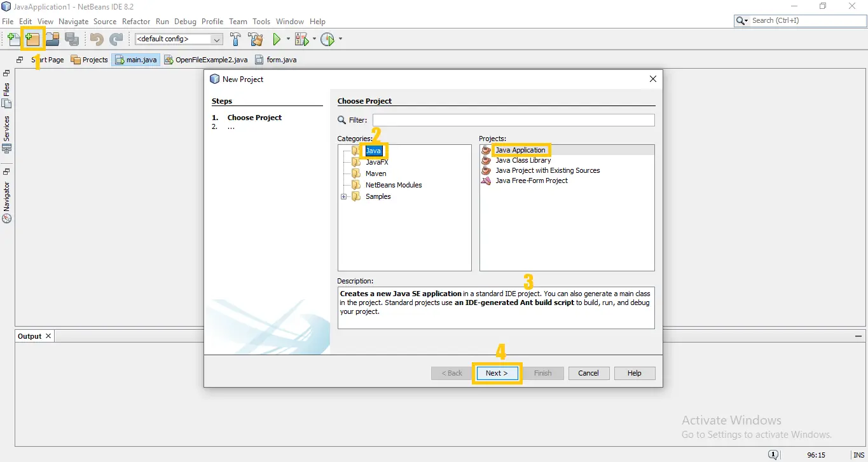The image size is (868, 462).
Task: Click the New File toolbar icon
Action: pos(13,39)
